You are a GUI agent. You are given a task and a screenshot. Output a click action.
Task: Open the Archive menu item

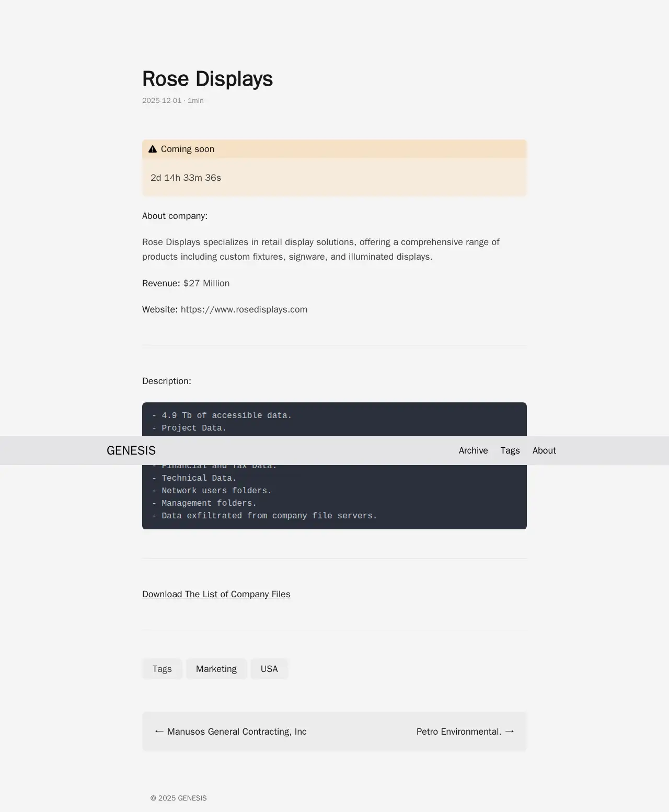[473, 450]
